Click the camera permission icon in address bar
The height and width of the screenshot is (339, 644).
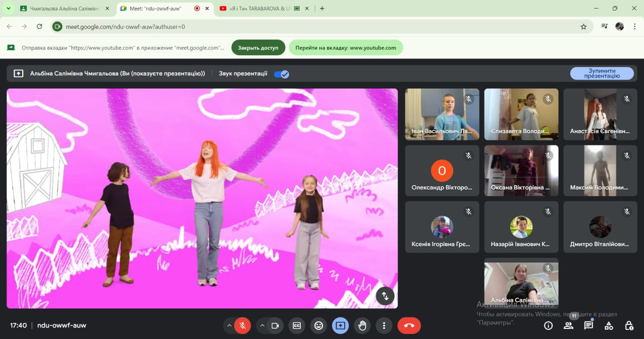click(57, 27)
